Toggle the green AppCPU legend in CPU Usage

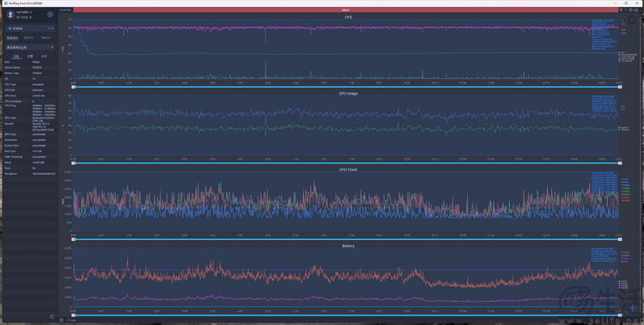tap(623, 127)
